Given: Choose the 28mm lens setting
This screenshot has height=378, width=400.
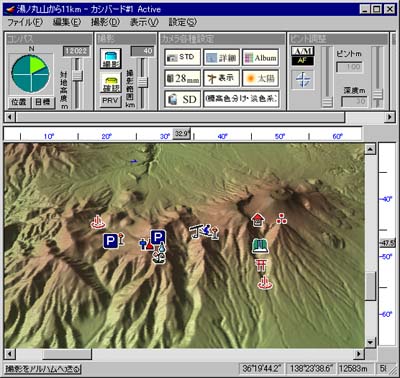Looking at the screenshot, I should click(x=182, y=78).
